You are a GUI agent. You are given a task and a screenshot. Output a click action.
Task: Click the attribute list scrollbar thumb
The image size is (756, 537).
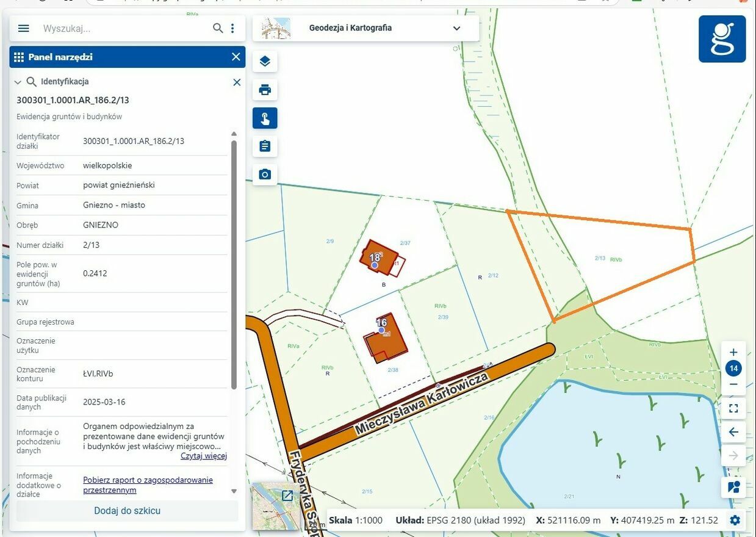[234, 264]
